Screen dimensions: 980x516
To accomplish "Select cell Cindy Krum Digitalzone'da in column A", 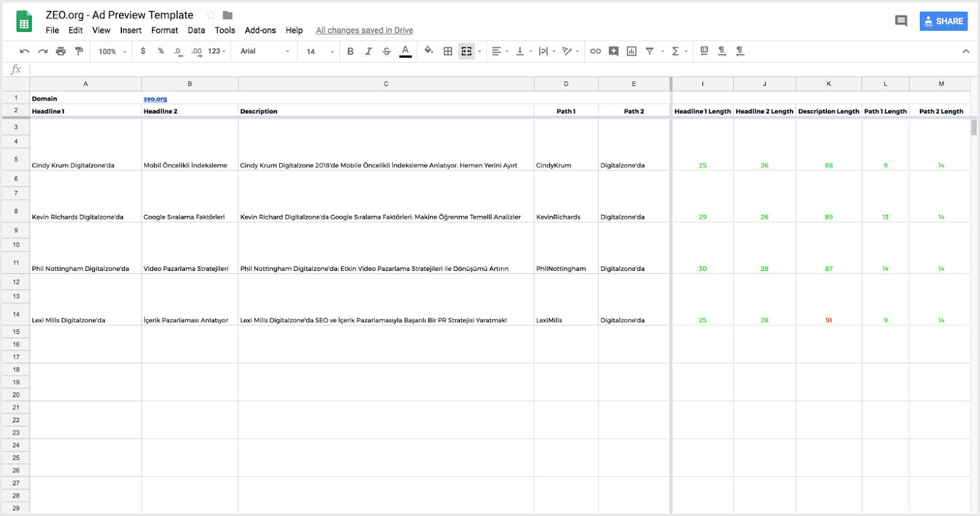I will coord(86,145).
